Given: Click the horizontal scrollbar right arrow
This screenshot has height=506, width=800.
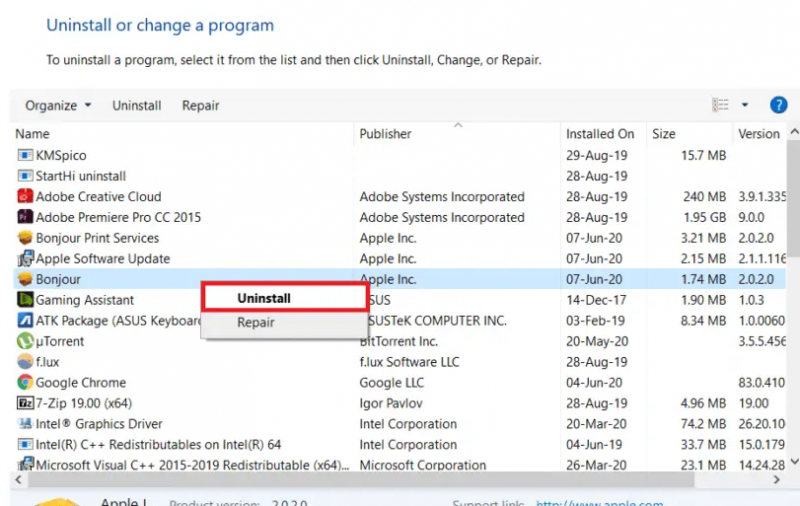Looking at the screenshot, I should click(777, 479).
